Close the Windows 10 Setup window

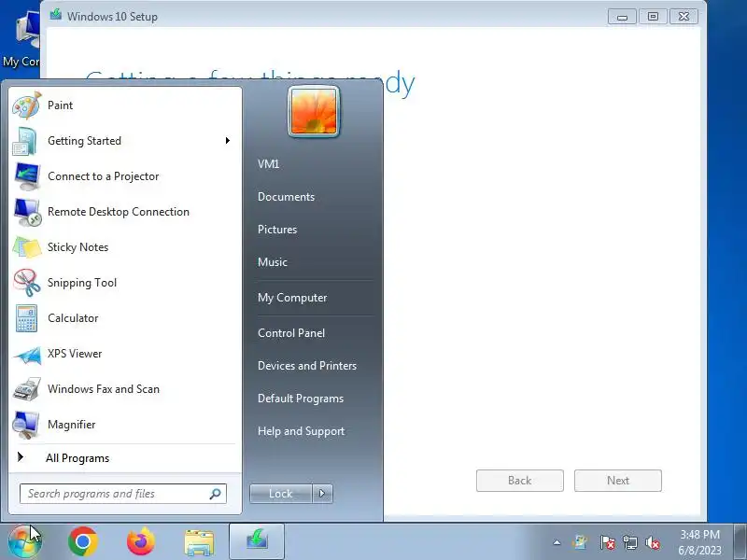click(684, 17)
